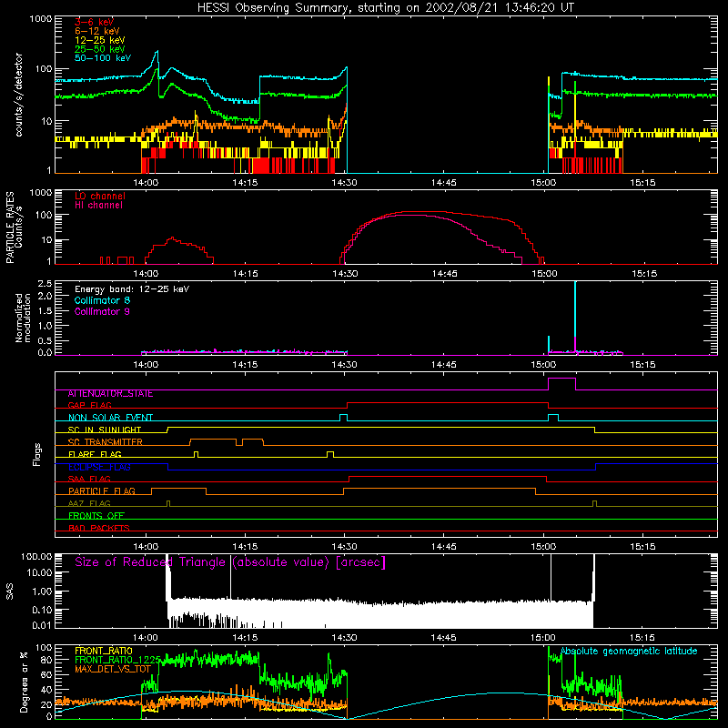Click the SC_TRANSMITTER flag label
The width and height of the screenshot is (728, 728).
pos(105,442)
